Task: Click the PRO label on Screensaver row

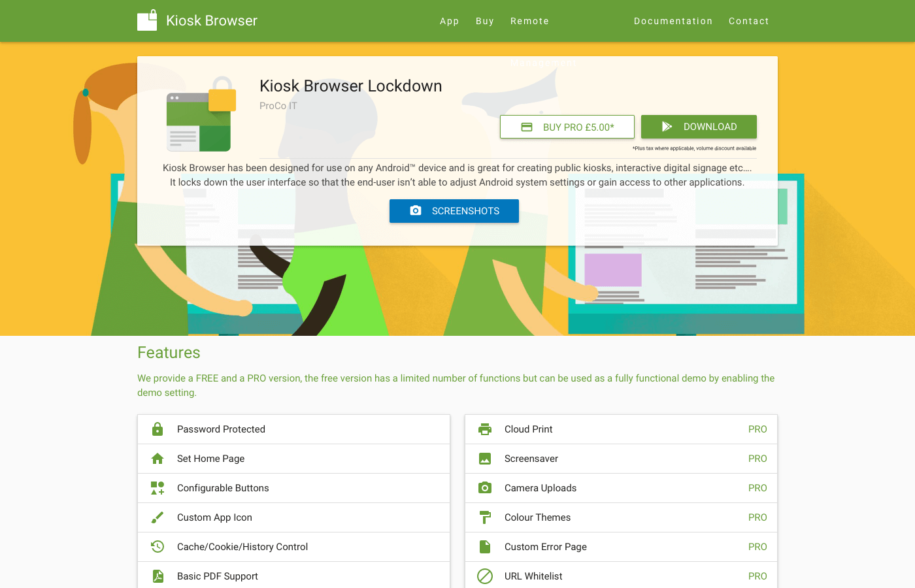Action: 757,459
